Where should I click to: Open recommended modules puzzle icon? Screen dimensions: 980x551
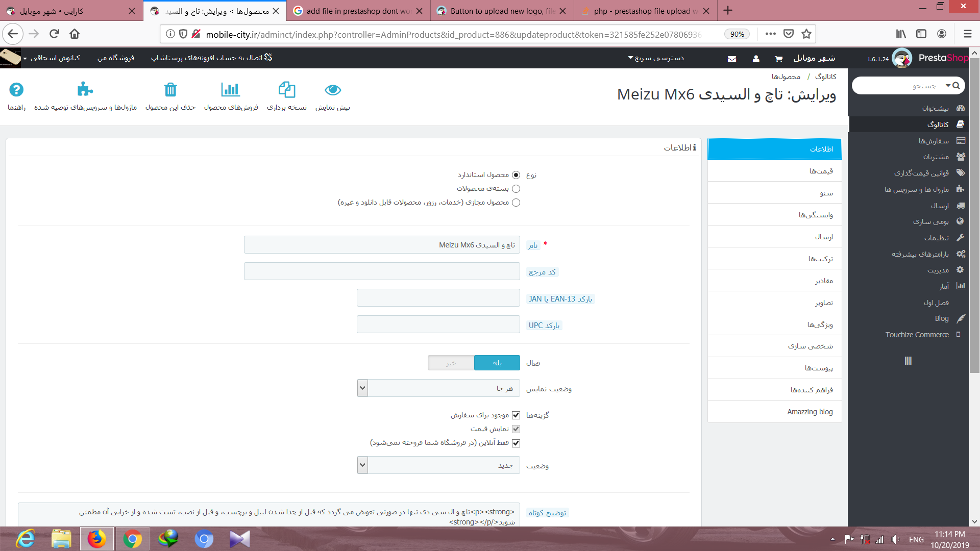pyautogui.click(x=85, y=90)
